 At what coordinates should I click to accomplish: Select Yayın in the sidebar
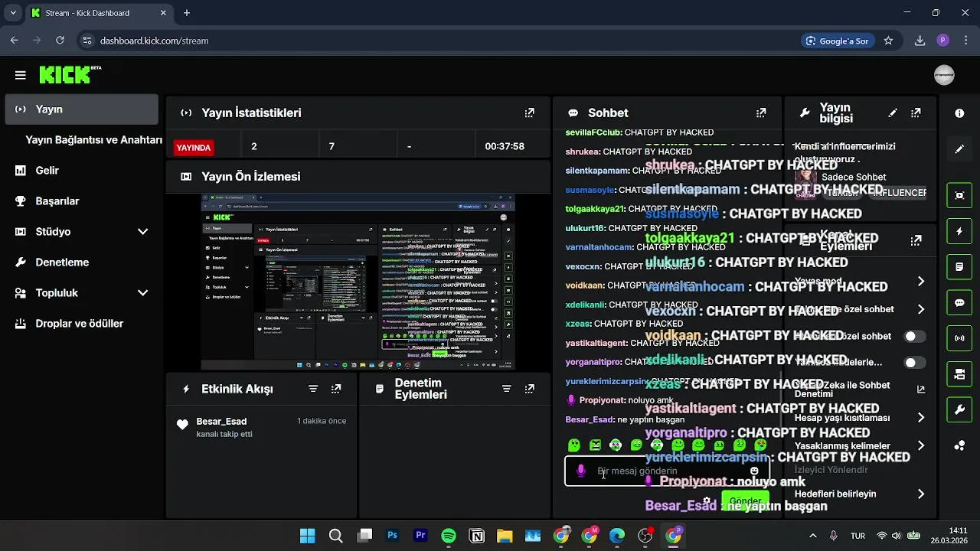tap(82, 109)
